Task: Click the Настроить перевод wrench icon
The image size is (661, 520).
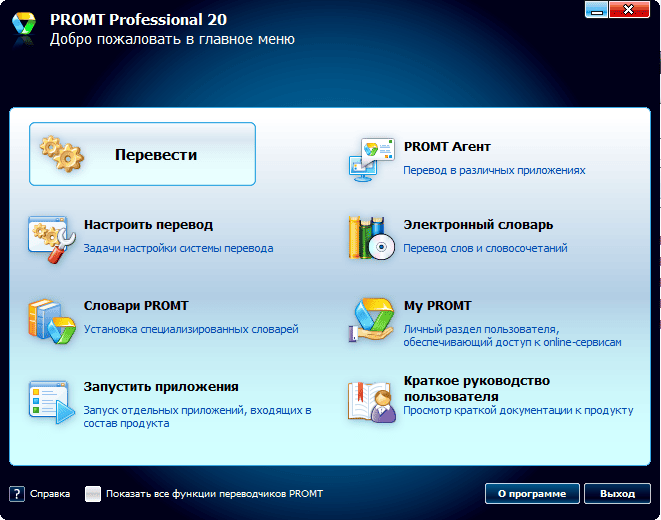Action: coord(52,240)
